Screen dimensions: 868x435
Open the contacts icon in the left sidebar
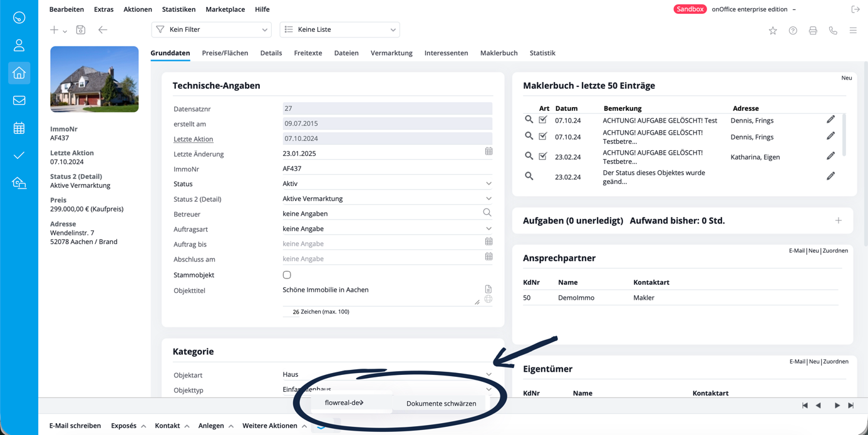[19, 45]
